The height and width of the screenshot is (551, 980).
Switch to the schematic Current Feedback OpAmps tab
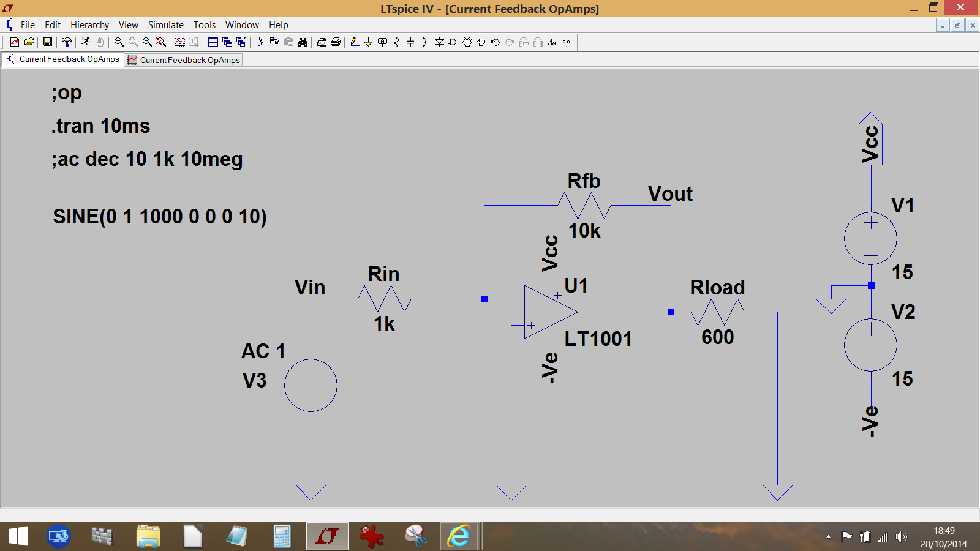(63, 59)
